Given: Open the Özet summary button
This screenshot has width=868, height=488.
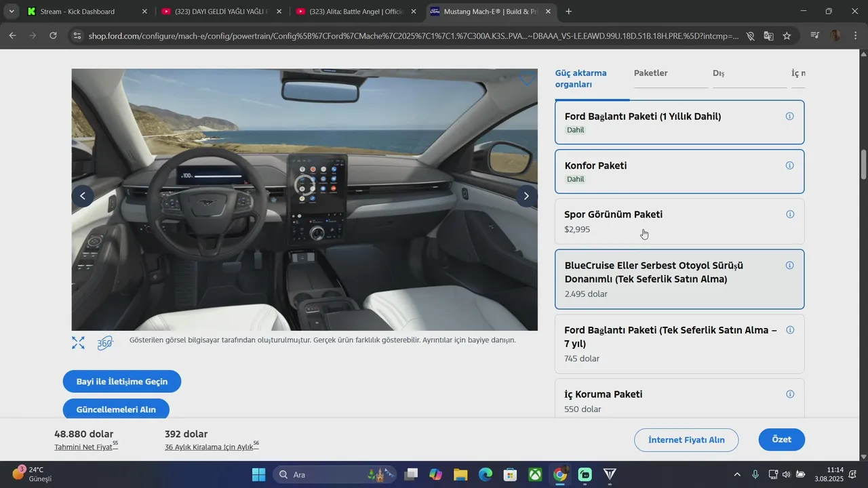Looking at the screenshot, I should 782,440.
